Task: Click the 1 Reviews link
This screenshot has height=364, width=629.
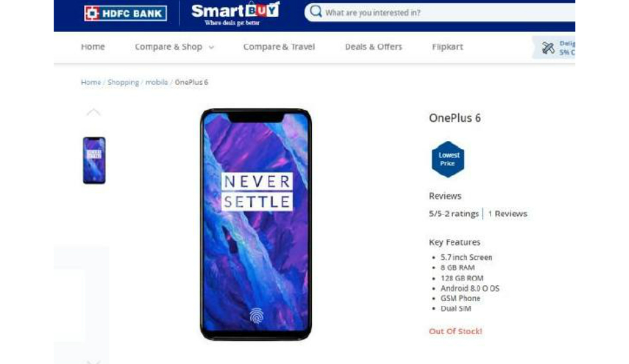Action: click(507, 214)
